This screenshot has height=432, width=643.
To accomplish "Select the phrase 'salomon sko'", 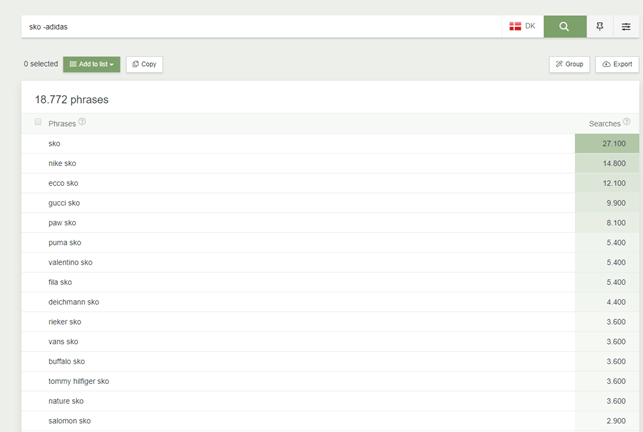I will [69, 421].
